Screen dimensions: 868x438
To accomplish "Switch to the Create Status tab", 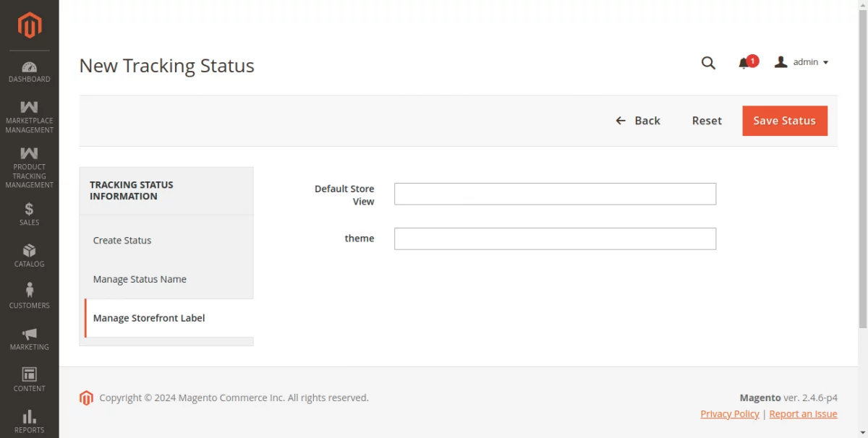I will point(122,240).
